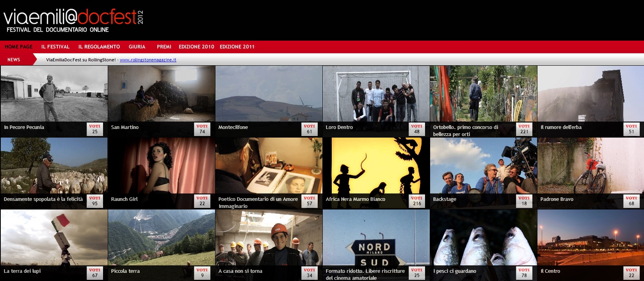Image resolution: width=644 pixels, height=281 pixels.
Task: Open the In Pecore Pecunia thumbnail
Action: [x=54, y=94]
